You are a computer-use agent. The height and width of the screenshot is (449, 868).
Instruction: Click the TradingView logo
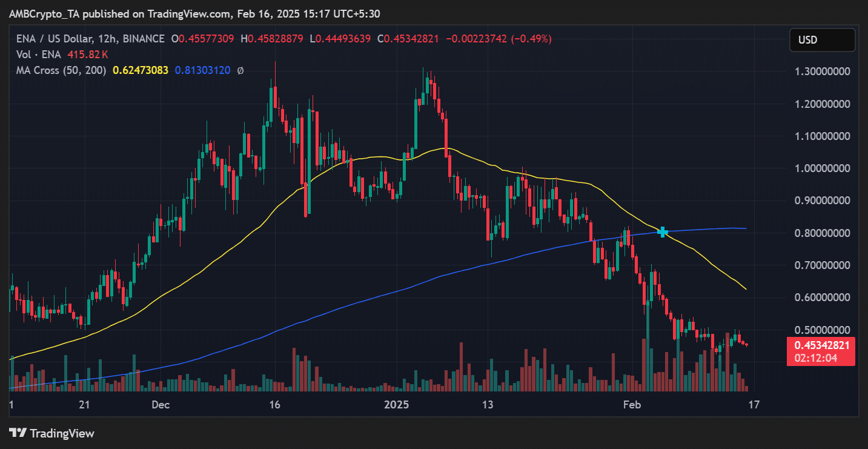click(x=52, y=433)
